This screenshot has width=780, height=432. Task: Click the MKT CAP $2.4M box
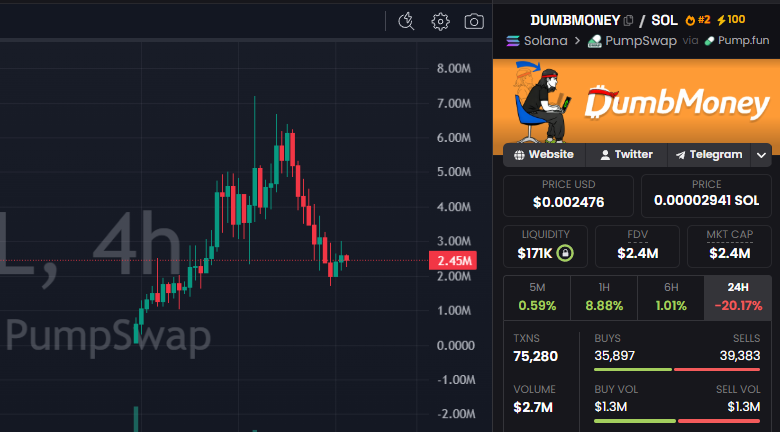click(730, 246)
